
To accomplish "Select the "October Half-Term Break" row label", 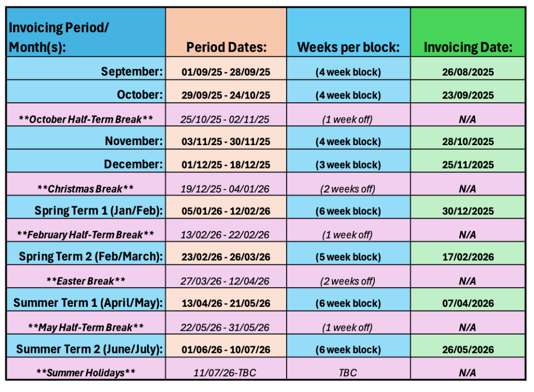I will click(x=86, y=120).
